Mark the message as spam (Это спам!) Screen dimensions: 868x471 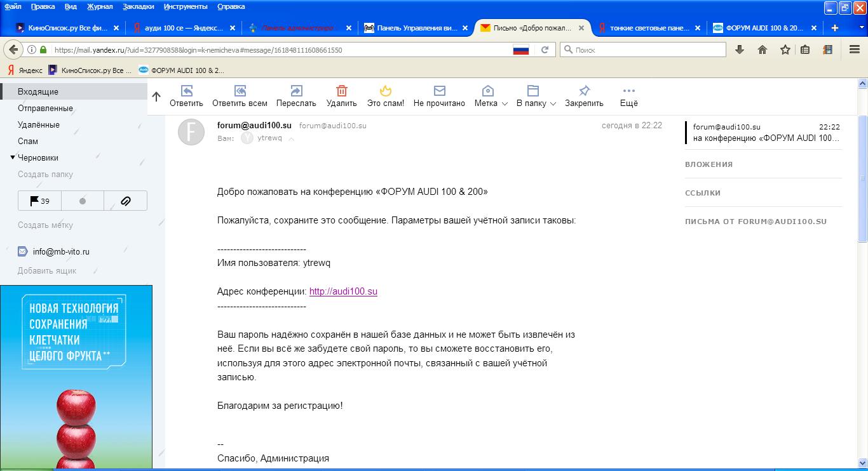pyautogui.click(x=385, y=91)
